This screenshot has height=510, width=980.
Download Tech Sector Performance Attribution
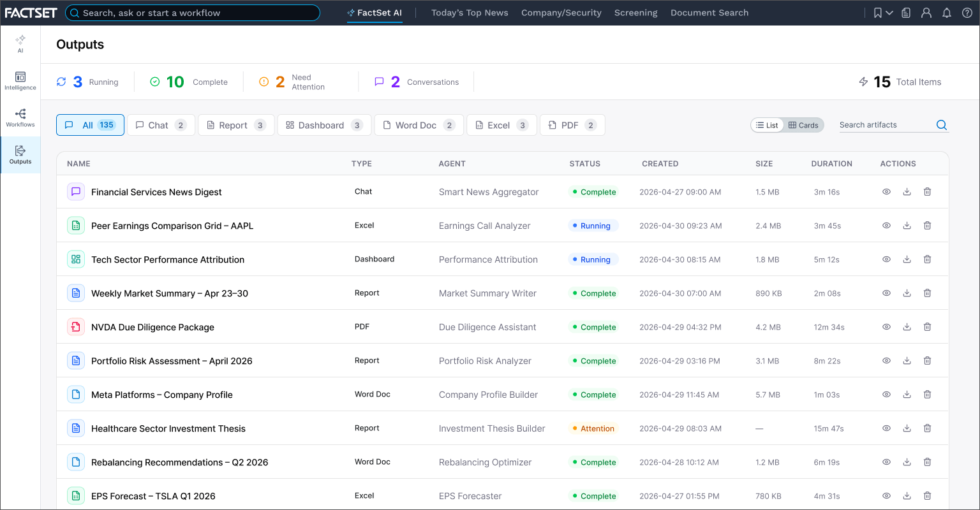click(907, 259)
